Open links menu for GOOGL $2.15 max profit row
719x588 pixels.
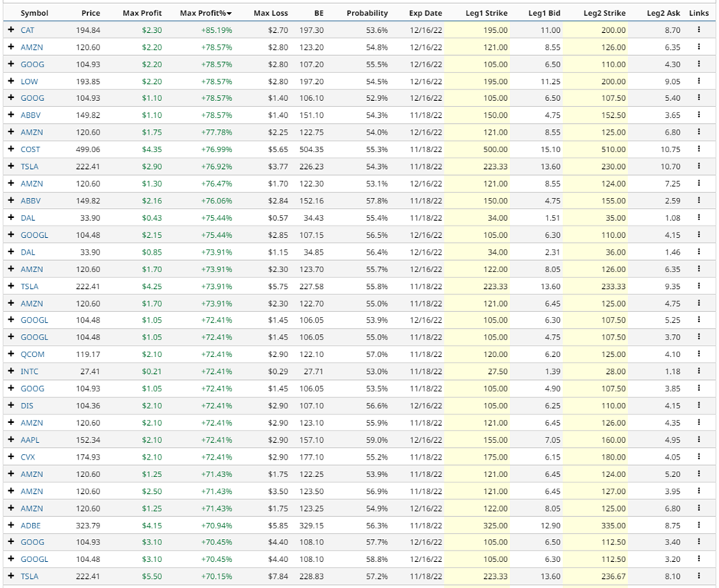point(699,235)
